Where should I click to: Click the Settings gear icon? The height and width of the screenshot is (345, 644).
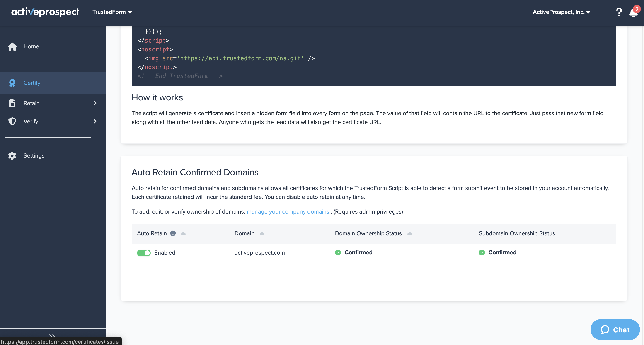click(12, 156)
